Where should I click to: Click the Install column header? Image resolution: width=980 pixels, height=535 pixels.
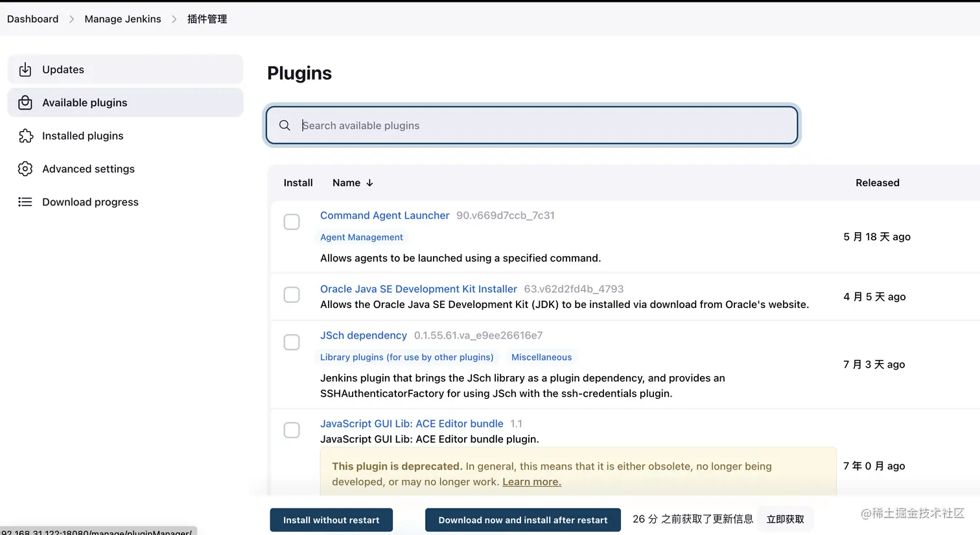298,183
